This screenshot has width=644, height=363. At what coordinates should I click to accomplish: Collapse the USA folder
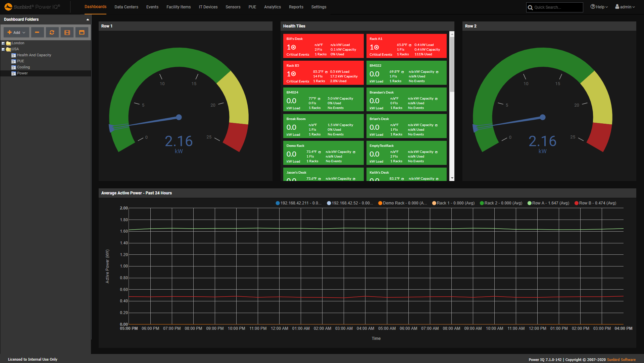3,49
